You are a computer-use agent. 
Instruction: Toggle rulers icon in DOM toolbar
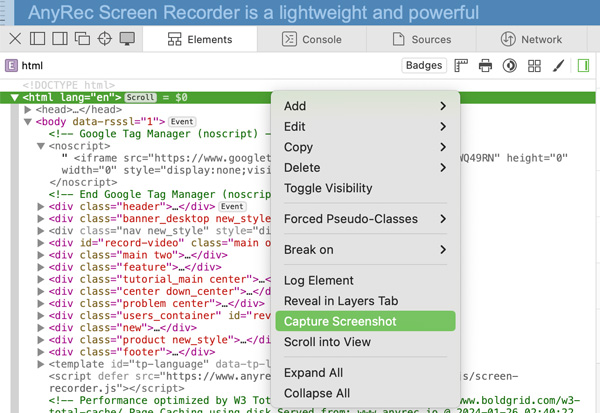[461, 65]
